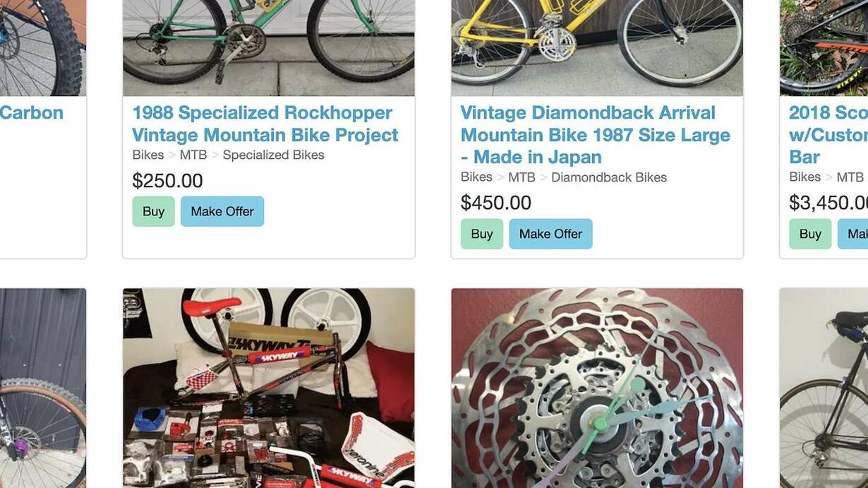The width and height of the screenshot is (868, 488).
Task: Open the partially visible Carbon listing title
Action: point(32,113)
